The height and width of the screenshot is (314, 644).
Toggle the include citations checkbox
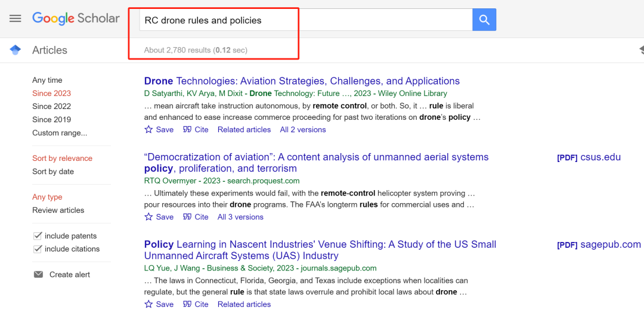point(38,249)
